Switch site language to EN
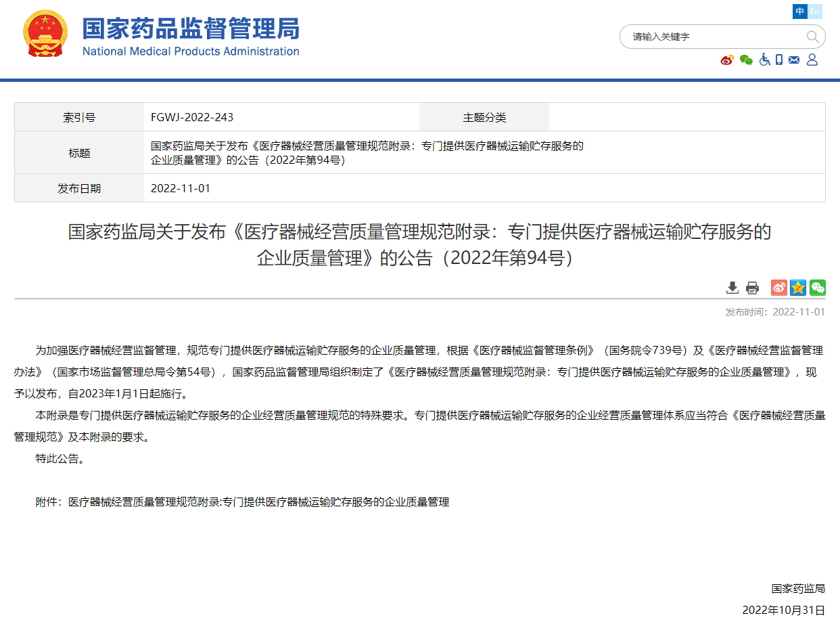 click(816, 12)
